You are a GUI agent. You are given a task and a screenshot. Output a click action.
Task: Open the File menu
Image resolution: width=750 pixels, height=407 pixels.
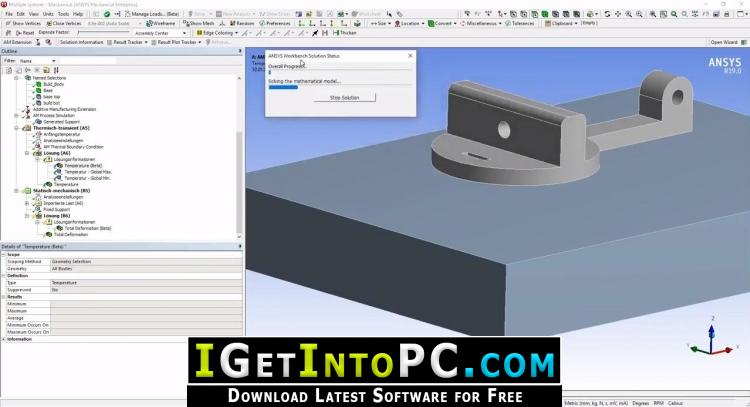tap(9, 14)
